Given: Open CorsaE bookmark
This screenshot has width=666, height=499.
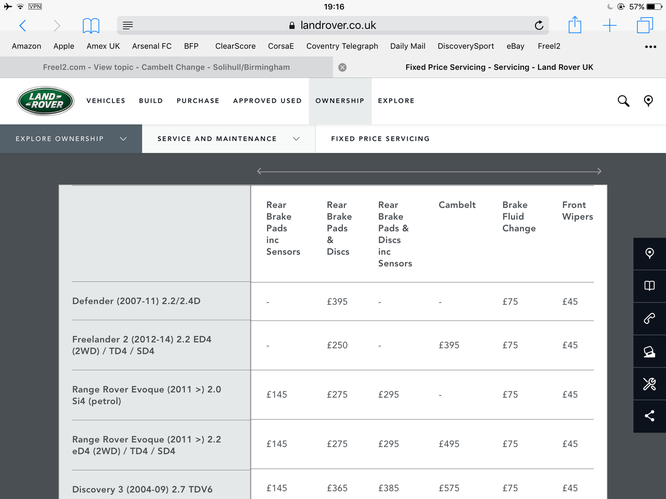Looking at the screenshot, I should tap(281, 46).
